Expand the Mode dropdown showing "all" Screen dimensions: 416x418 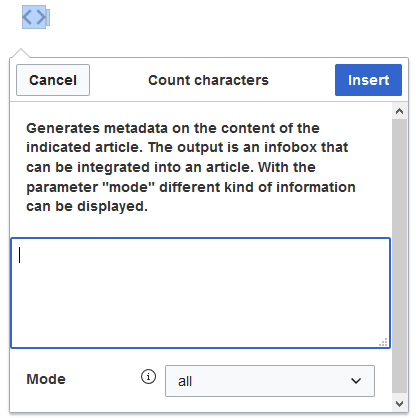270,381
